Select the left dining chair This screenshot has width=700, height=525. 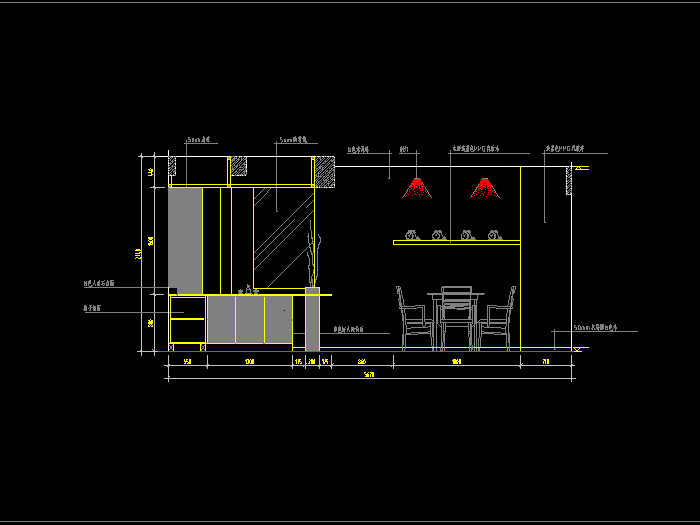click(411, 318)
